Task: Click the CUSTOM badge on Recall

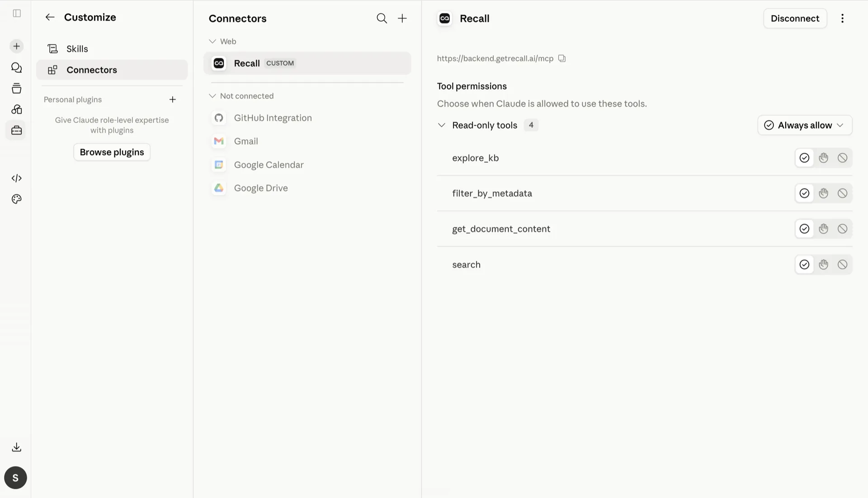Action: [280, 63]
